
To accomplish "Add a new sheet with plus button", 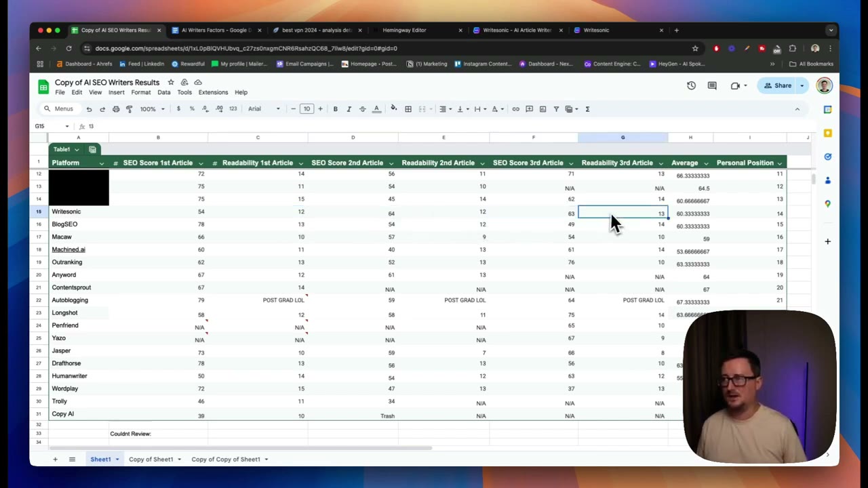I will [x=55, y=460].
